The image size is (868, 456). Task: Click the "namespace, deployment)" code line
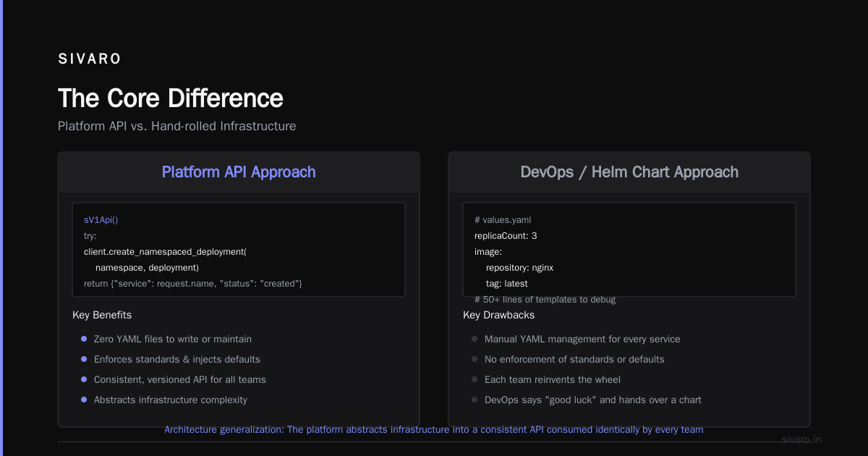147,267
